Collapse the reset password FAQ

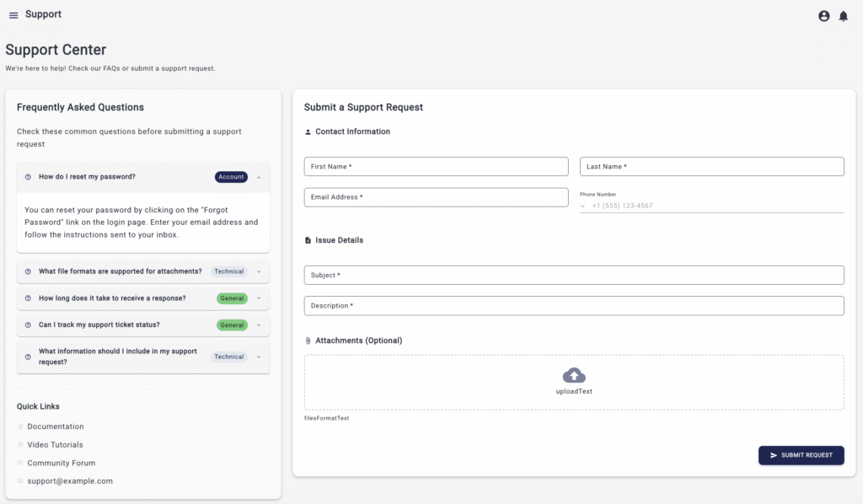click(x=259, y=177)
